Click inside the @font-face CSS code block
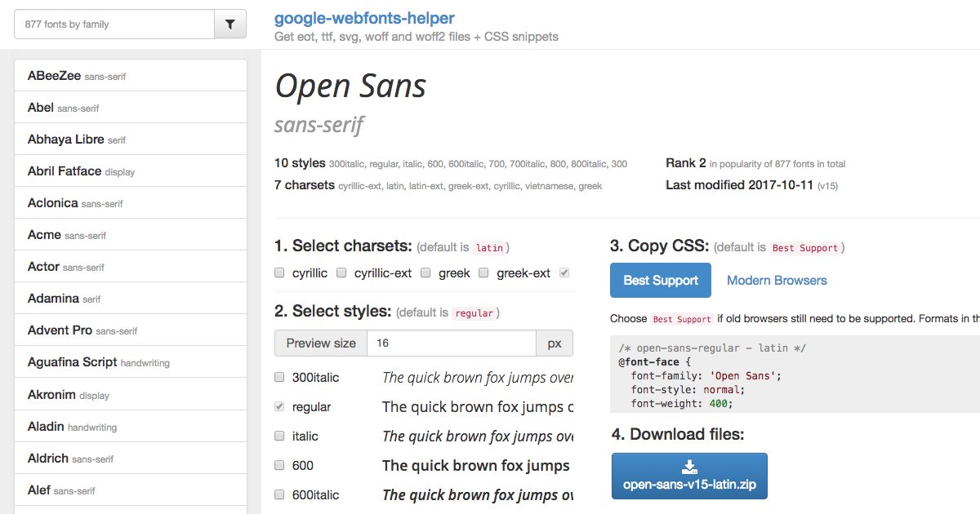Viewport: 980px width, 514px height. 795,374
